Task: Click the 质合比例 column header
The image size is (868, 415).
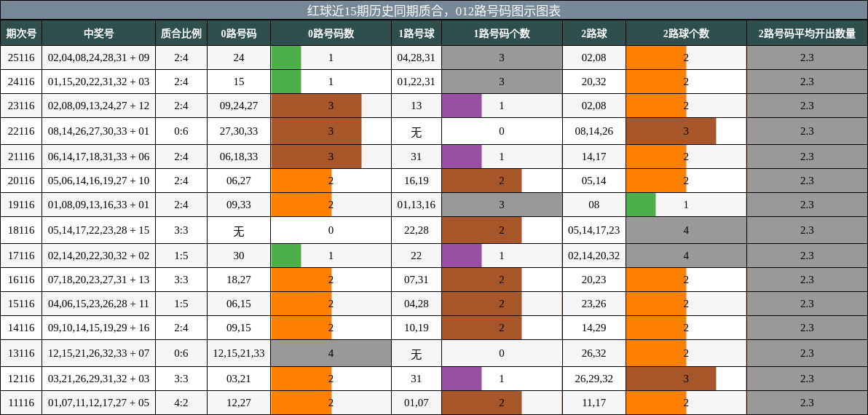Action: pos(181,33)
